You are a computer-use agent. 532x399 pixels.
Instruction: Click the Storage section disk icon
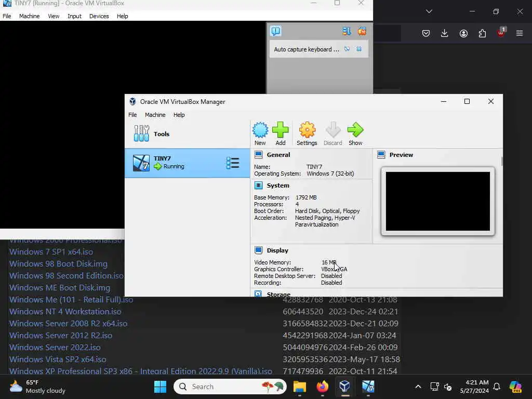click(258, 294)
